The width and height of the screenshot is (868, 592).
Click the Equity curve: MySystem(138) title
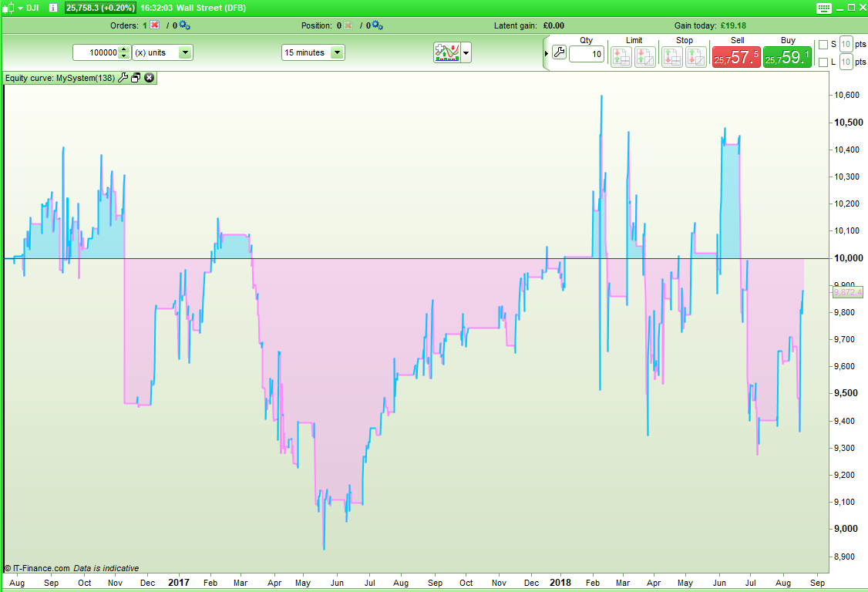pyautogui.click(x=60, y=78)
